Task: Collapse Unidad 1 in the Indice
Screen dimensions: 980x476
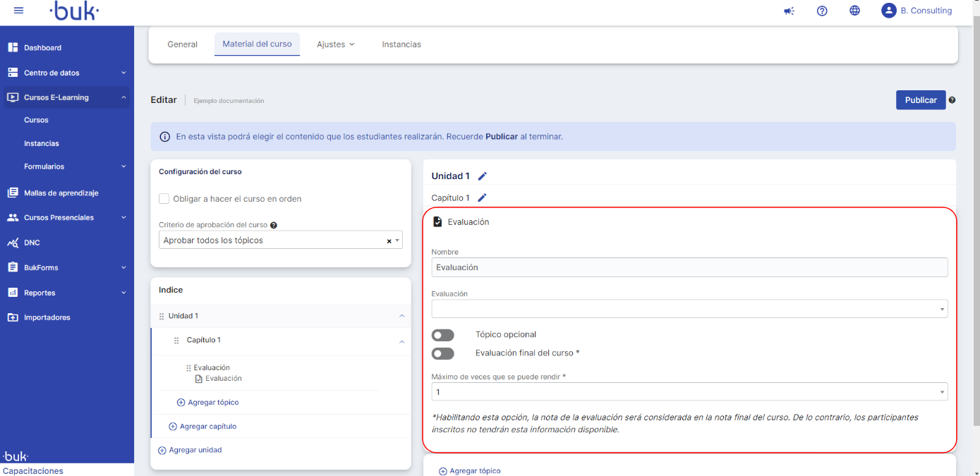Action: [401, 316]
